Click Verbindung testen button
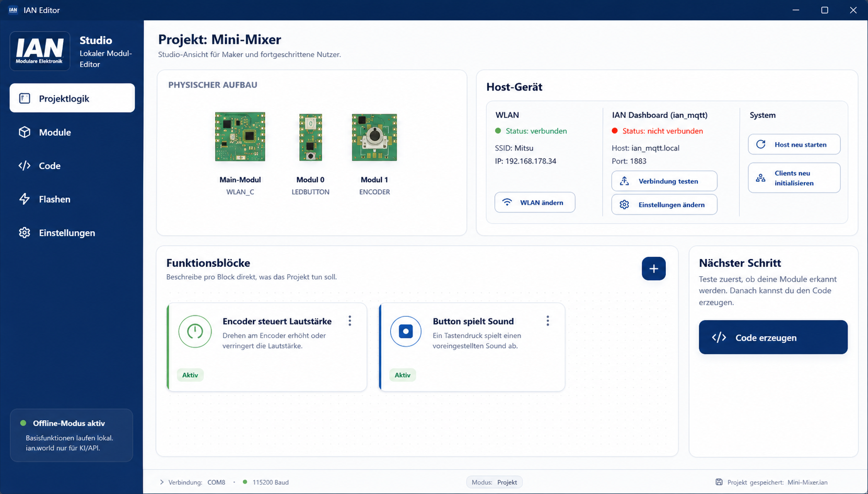 [x=664, y=181]
